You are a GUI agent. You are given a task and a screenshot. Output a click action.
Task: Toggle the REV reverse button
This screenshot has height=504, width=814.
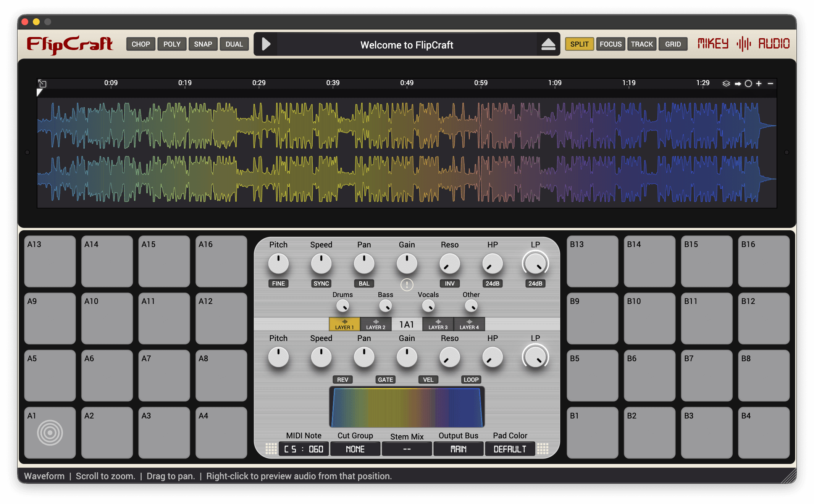point(342,380)
